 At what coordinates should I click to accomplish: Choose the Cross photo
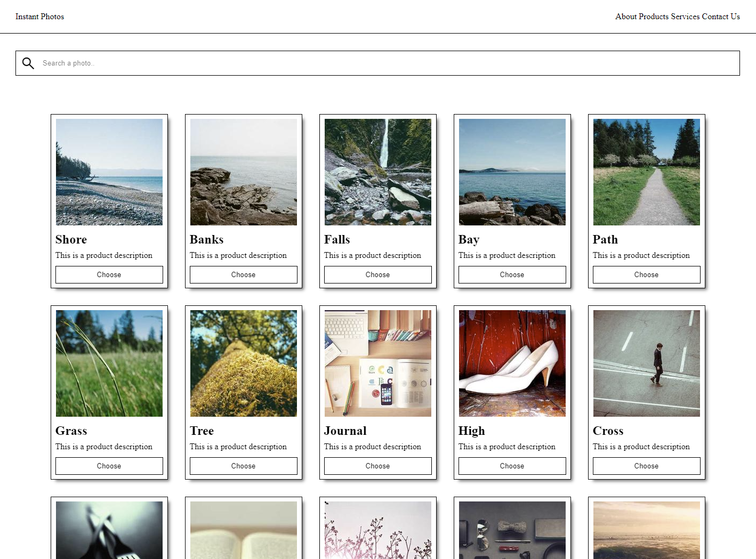point(646,466)
